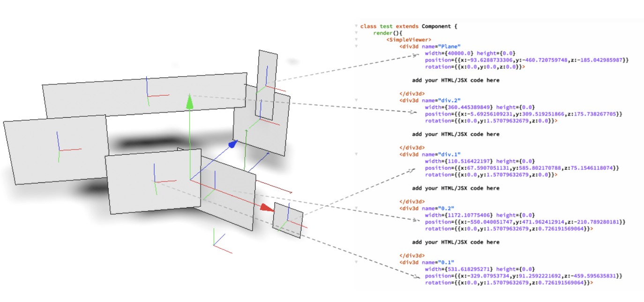Click the width={360.445389849} value

tap(459, 107)
